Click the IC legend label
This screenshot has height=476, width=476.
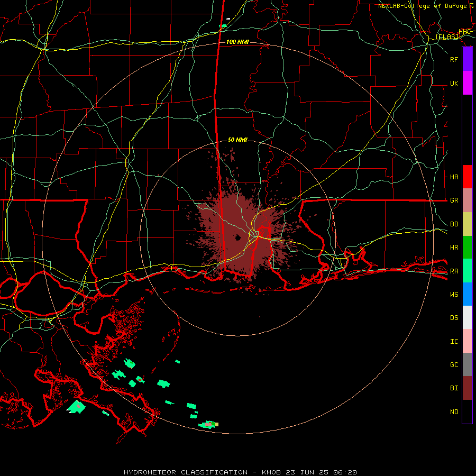tap(454, 341)
